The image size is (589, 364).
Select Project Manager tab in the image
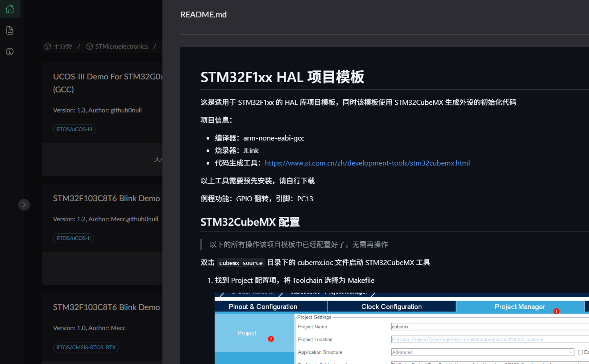click(520, 306)
